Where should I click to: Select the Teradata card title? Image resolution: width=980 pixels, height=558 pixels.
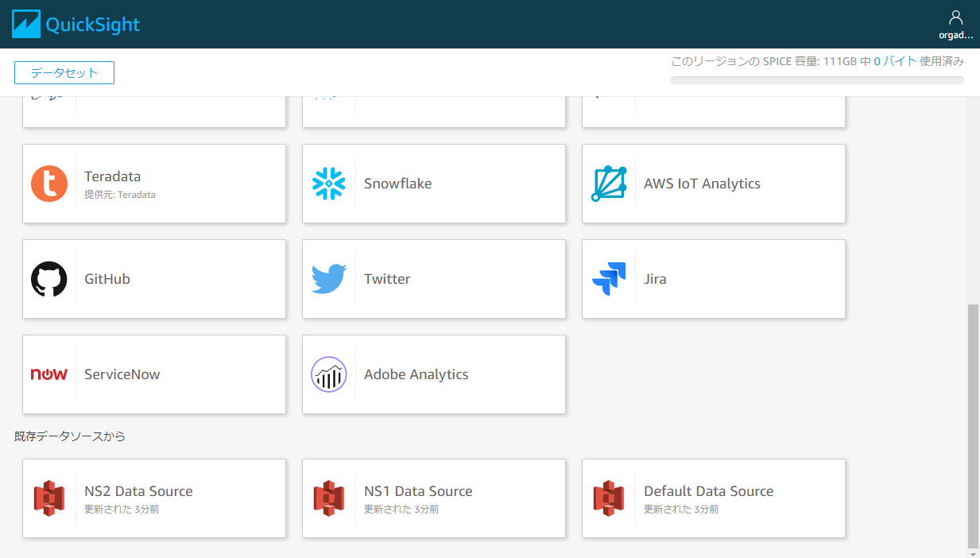(x=113, y=176)
